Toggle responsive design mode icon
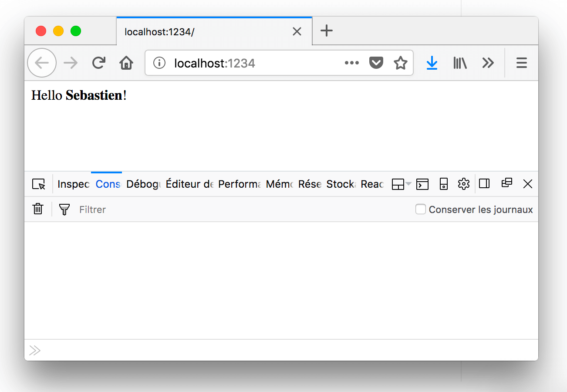Viewport: 567px width, 392px height. point(443,184)
